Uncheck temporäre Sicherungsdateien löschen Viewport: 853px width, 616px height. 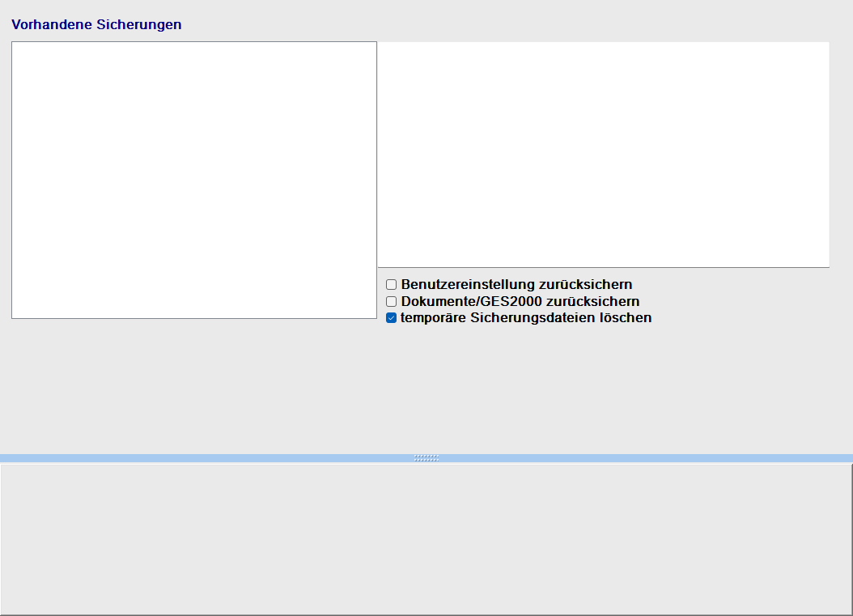[x=391, y=318]
